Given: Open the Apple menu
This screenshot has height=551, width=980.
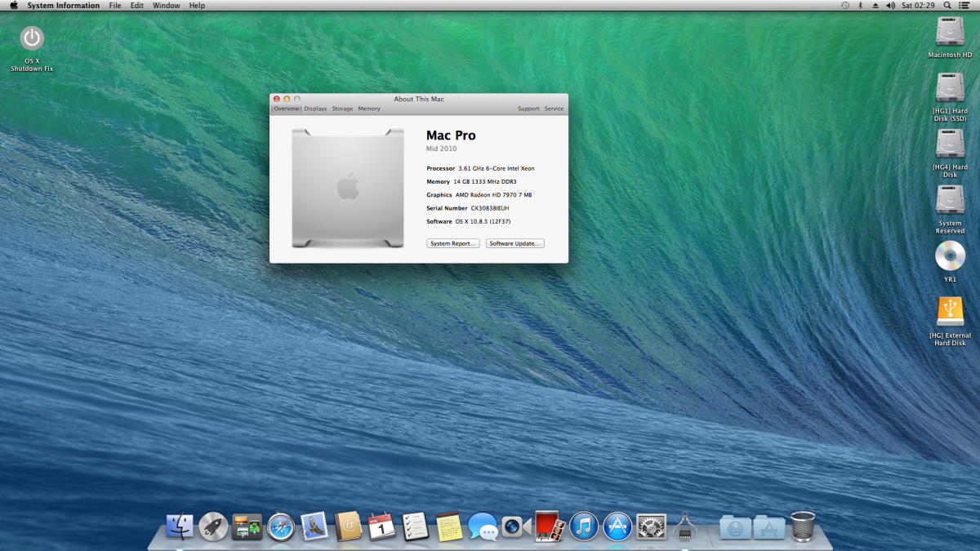Looking at the screenshot, I should (13, 6).
